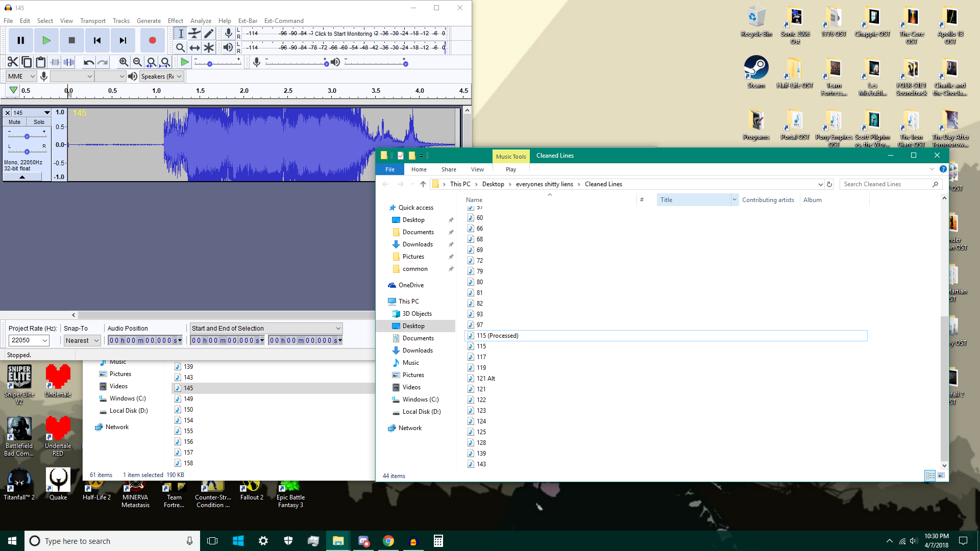This screenshot has width=980, height=551.
Task: Select the Envelope tool
Action: pos(194,34)
